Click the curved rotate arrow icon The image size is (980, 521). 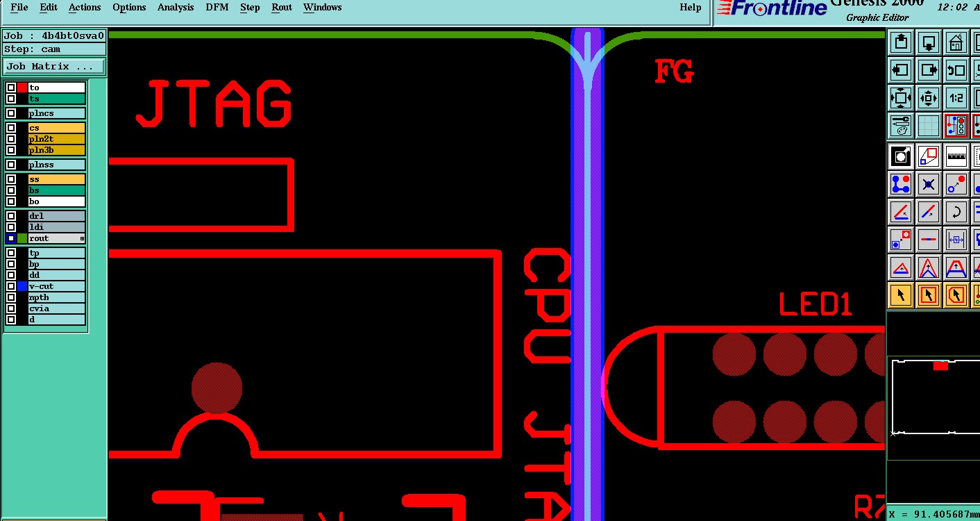pyautogui.click(x=956, y=212)
